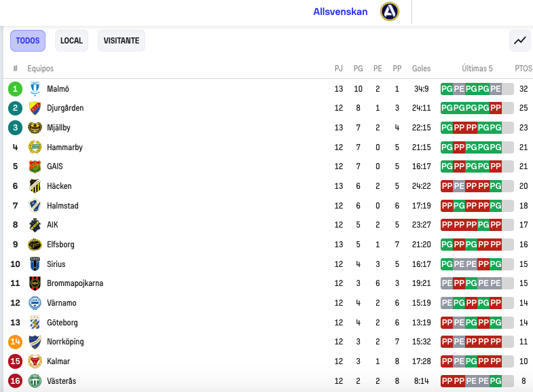Click the Allsvenskan league logo icon
The image size is (533, 392).
tap(389, 12)
